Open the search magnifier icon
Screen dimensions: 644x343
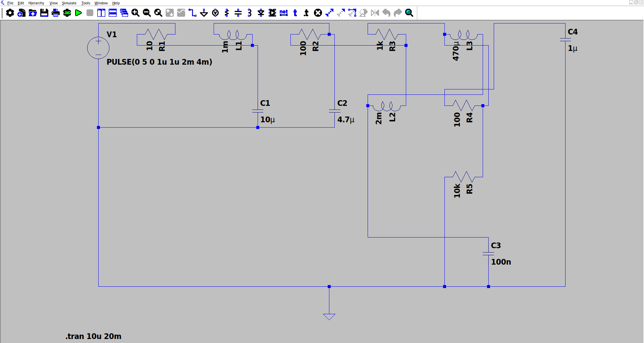tap(409, 13)
